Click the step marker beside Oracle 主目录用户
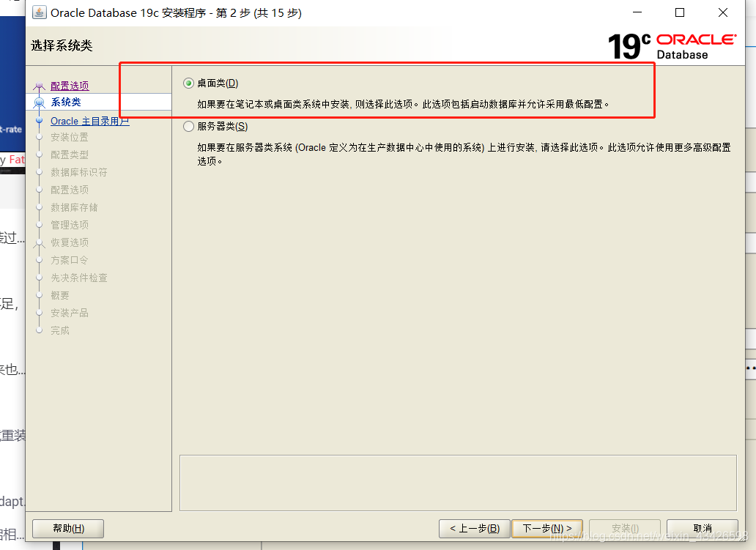This screenshot has width=756, height=550. tap(40, 121)
